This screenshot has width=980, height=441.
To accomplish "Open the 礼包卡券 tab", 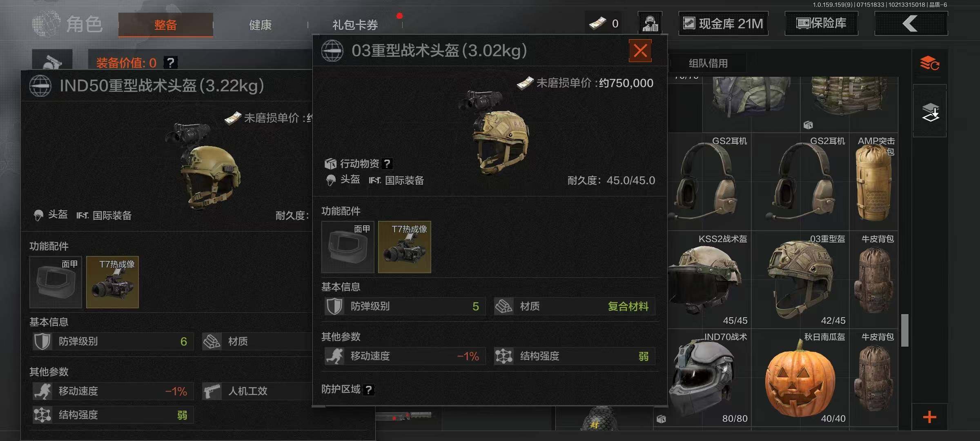I will pos(355,25).
